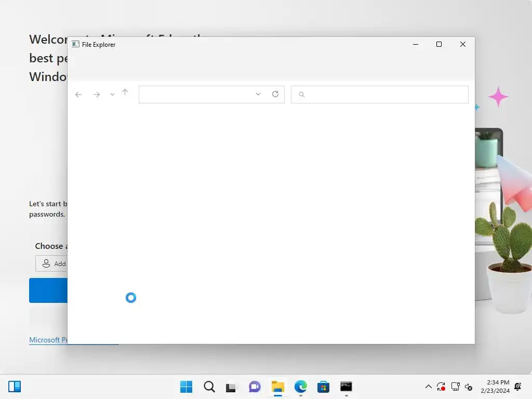Open taskbar Search
This screenshot has height=399, width=532.
point(209,387)
